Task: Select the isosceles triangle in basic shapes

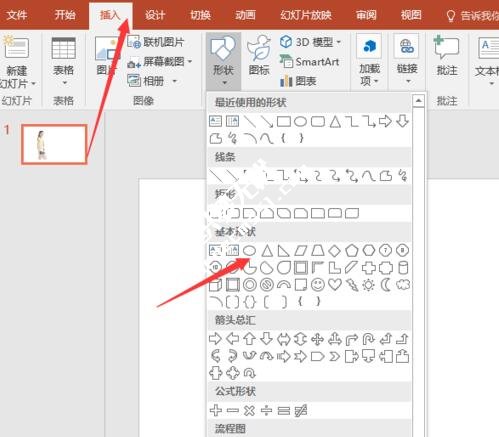Action: tap(267, 251)
